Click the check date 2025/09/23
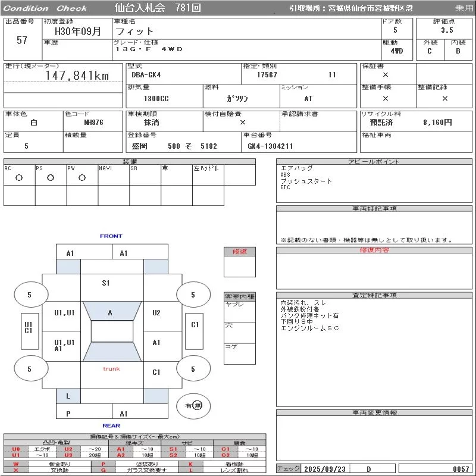 point(326,469)
